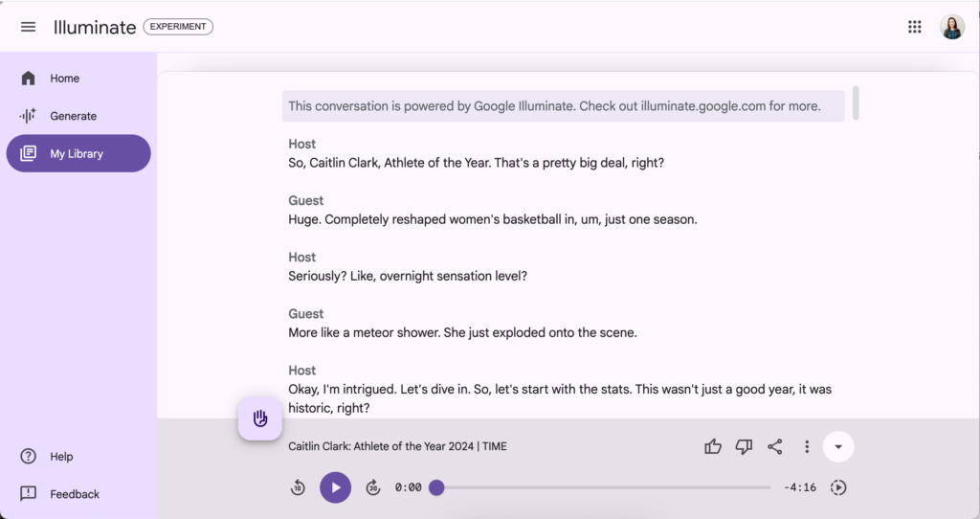980x519 pixels.
Task: Click the Help question mark icon
Action: [28, 457]
